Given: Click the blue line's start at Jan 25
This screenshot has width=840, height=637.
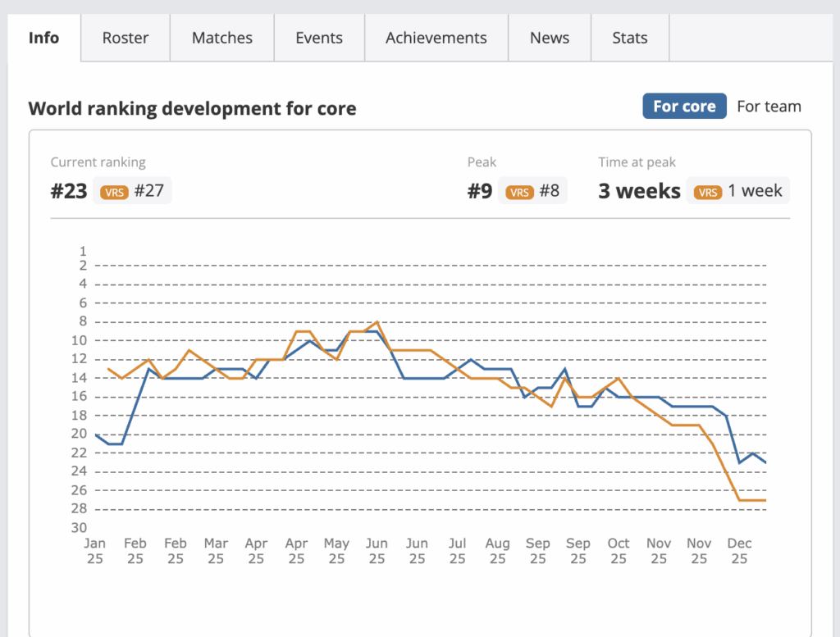Looking at the screenshot, I should (96, 435).
